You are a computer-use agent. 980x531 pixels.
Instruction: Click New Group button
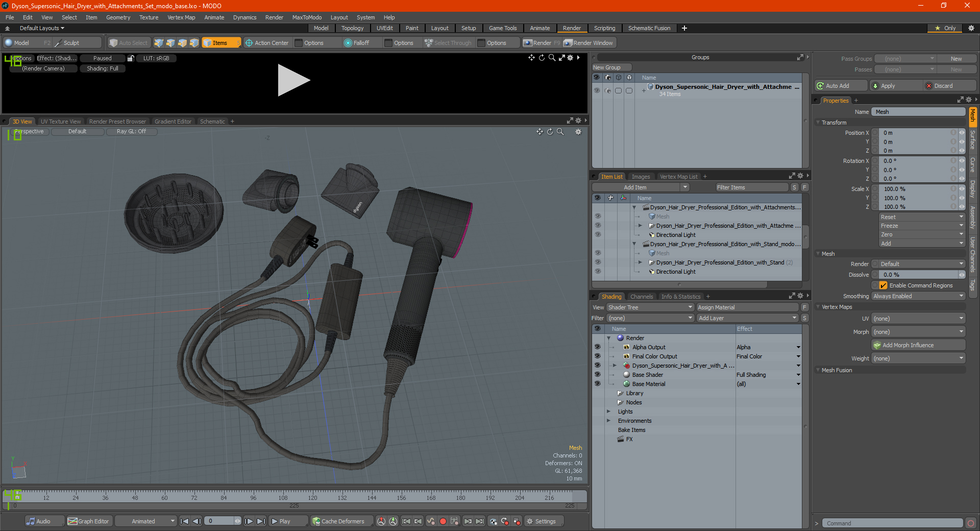[x=611, y=67]
